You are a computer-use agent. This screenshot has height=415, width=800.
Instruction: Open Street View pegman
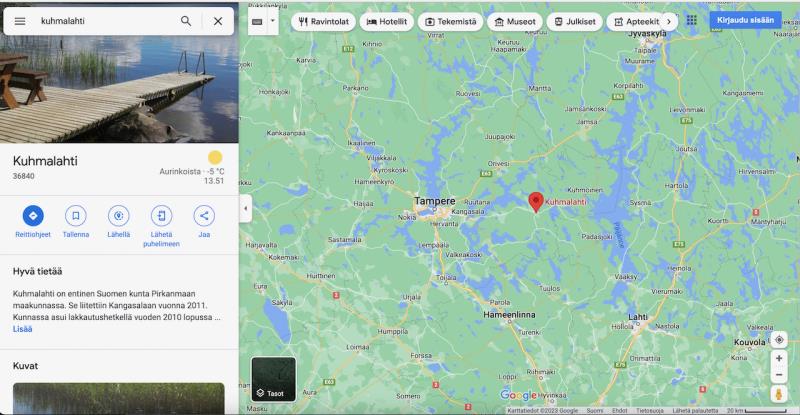(x=779, y=394)
